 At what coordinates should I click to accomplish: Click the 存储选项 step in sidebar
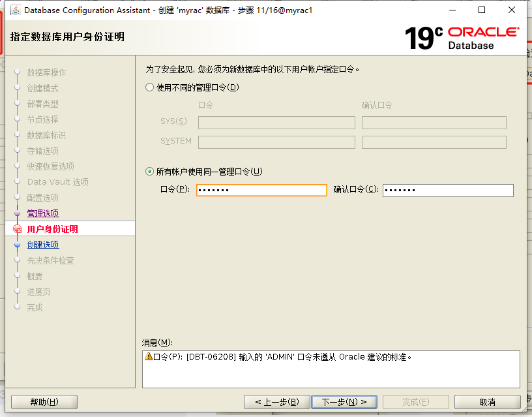coord(43,151)
